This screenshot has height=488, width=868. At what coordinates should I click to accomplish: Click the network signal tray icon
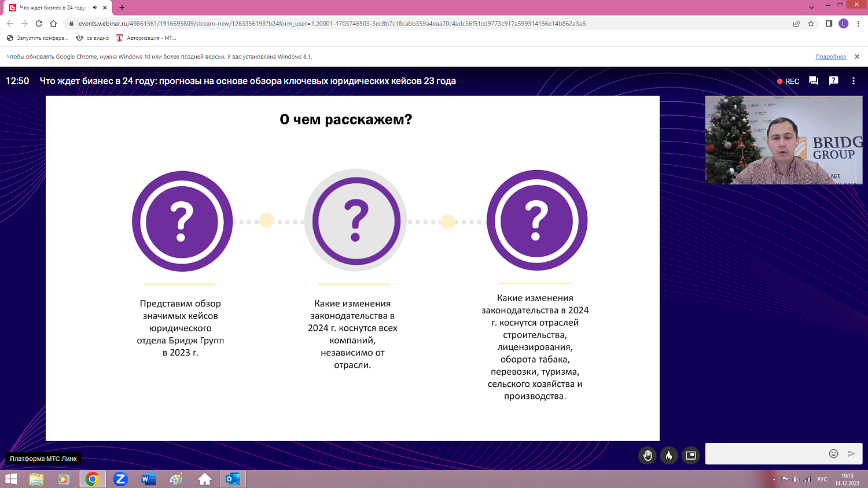[x=807, y=479]
